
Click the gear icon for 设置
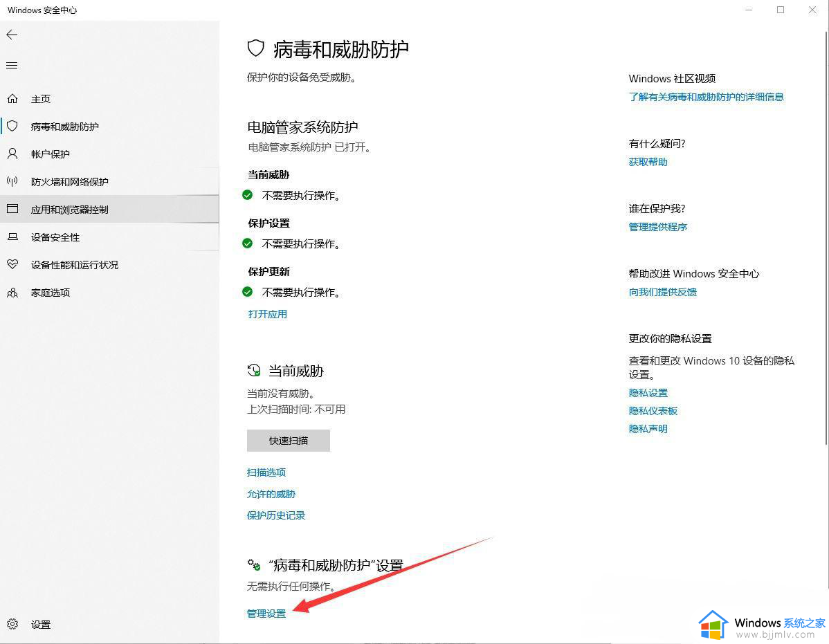(x=12, y=624)
